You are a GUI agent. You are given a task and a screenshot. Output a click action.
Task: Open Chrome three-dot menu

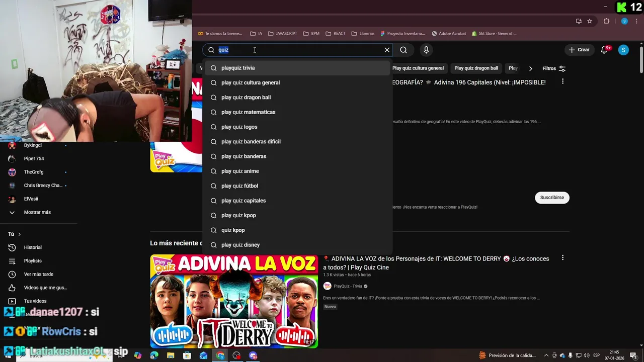pos(637,21)
